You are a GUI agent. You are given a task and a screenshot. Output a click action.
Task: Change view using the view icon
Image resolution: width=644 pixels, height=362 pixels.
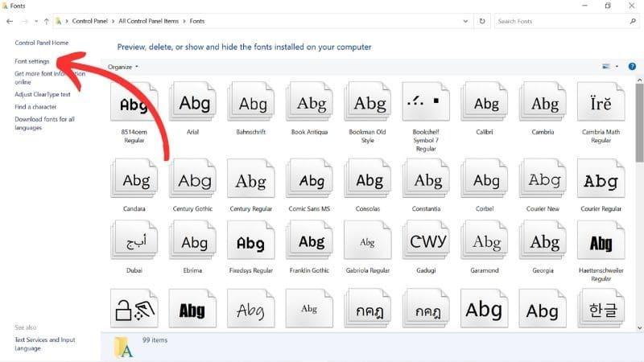606,67
